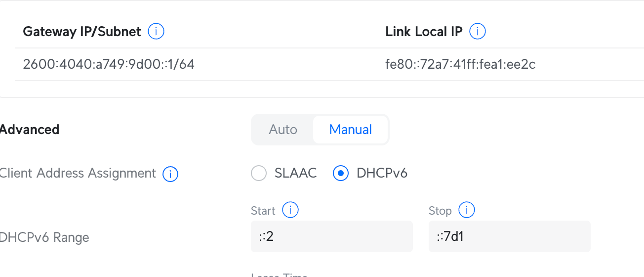This screenshot has width=644, height=277.
Task: Click the Stop label above the range field
Action: pos(440,211)
